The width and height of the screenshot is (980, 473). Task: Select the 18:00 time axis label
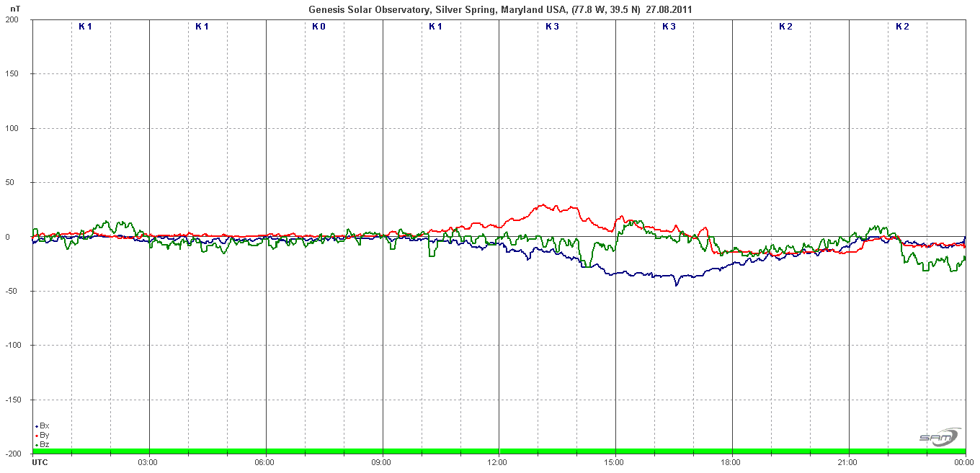pyautogui.click(x=731, y=462)
